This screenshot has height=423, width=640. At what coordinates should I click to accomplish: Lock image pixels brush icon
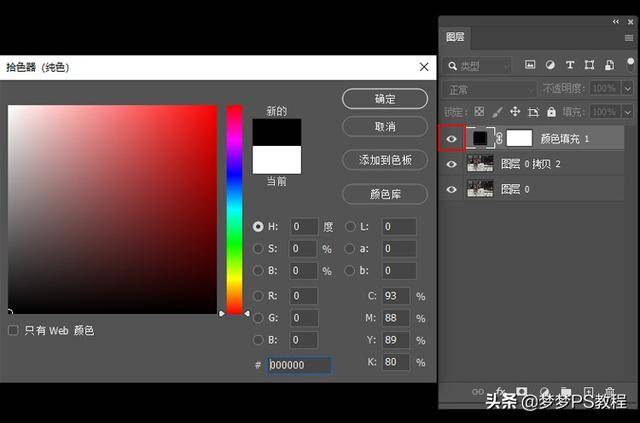click(x=497, y=111)
